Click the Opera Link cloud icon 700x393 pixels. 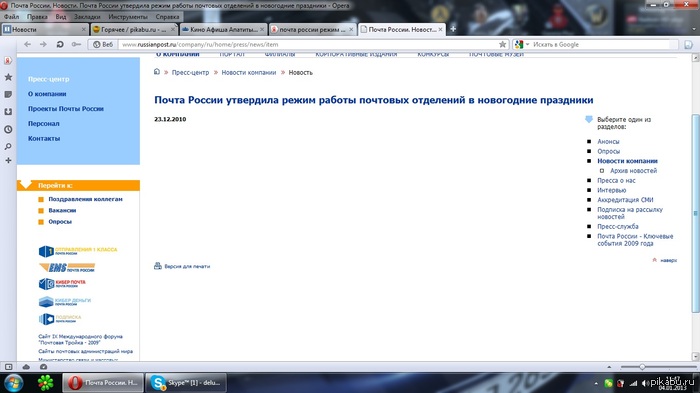(x=26, y=367)
